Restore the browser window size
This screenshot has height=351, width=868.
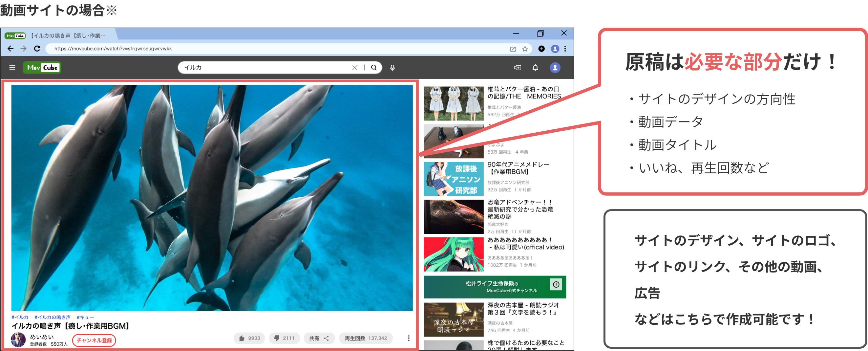[x=540, y=33]
